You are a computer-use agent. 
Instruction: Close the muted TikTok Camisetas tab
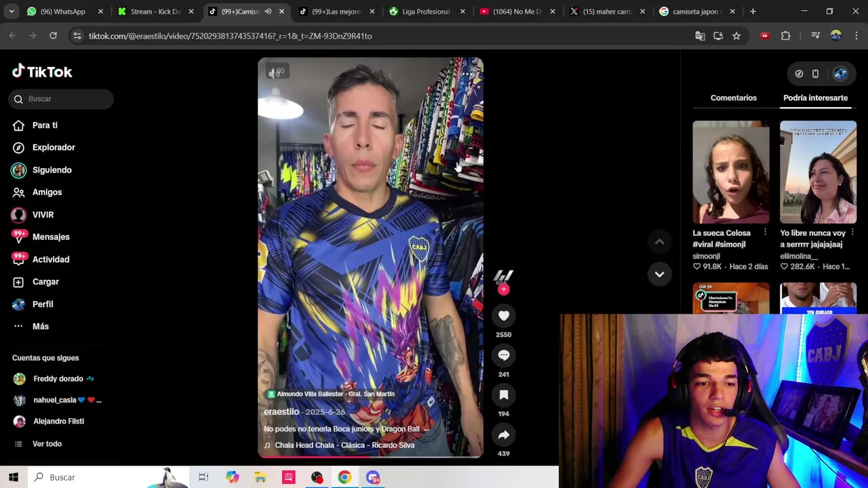pyautogui.click(x=281, y=12)
